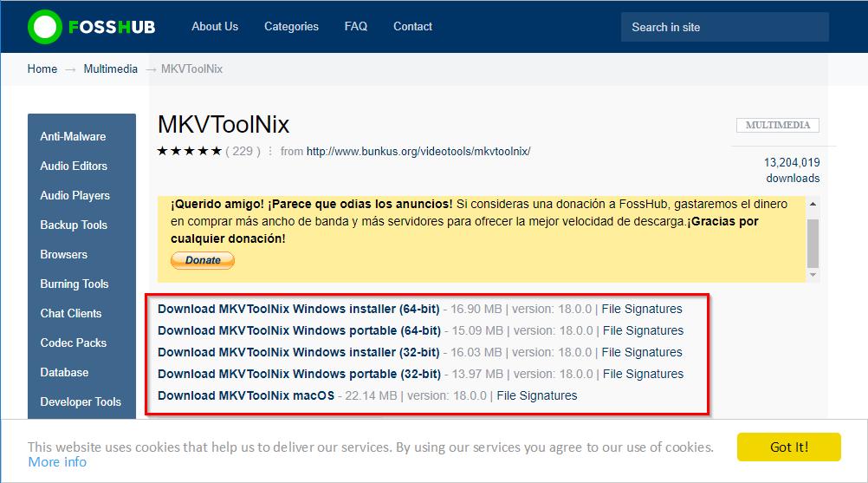The image size is (868, 483).
Task: Go to the FAQ page
Action: (355, 26)
